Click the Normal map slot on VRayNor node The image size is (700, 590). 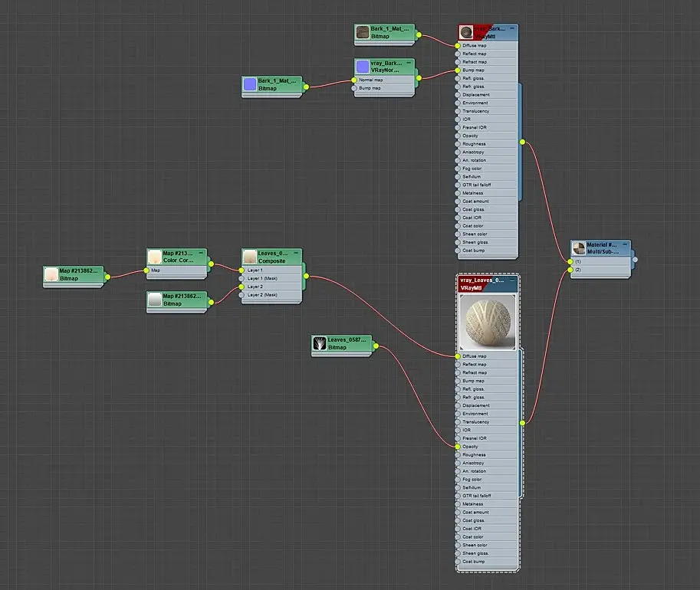[x=384, y=80]
